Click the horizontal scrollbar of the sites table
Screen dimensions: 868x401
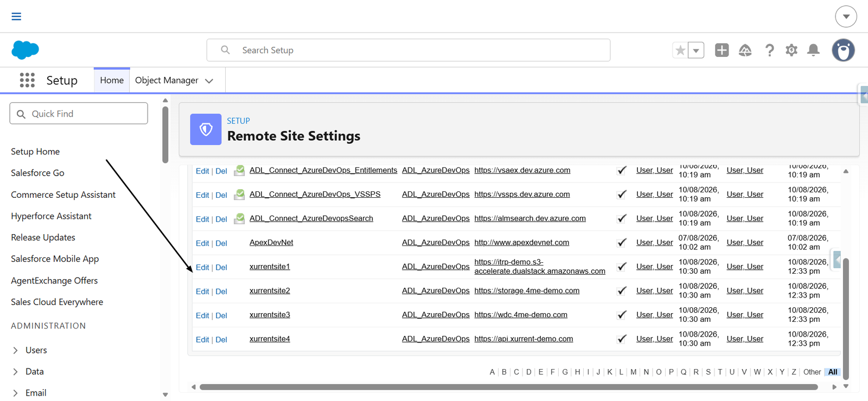tap(508, 387)
